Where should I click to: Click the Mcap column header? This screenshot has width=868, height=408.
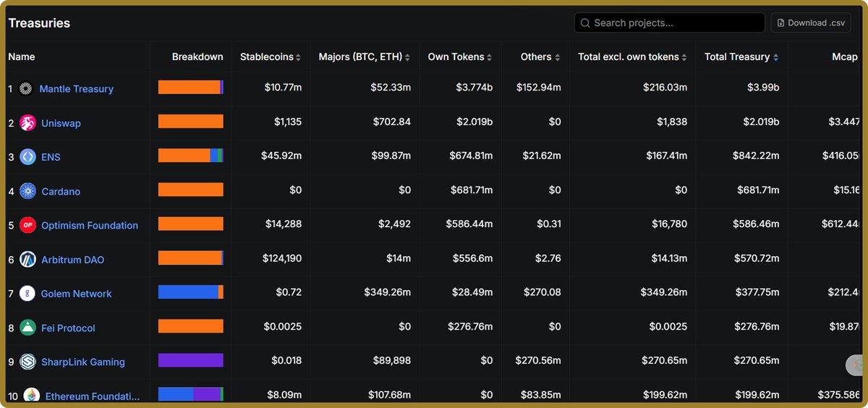pos(845,56)
